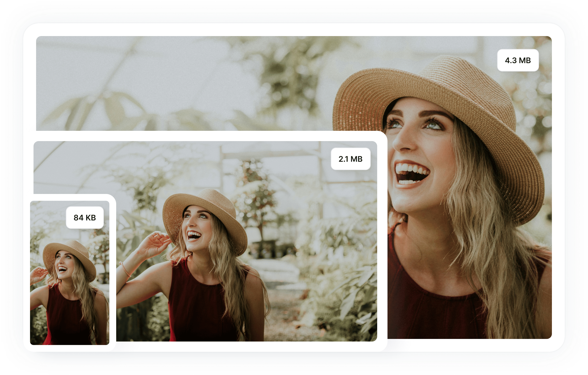Select the smallest portrait image thumbnail

70,273
